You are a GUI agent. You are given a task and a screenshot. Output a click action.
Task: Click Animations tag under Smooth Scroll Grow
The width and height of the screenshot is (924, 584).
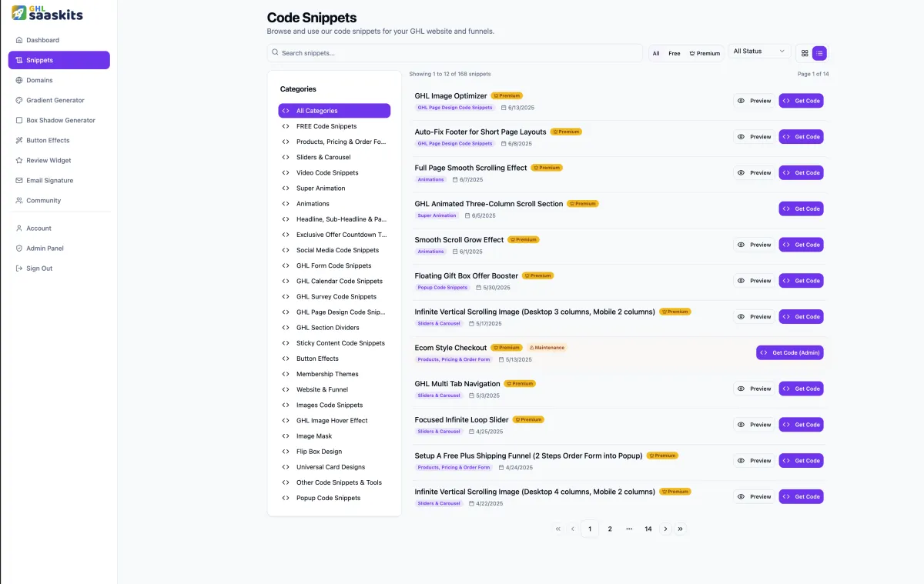tap(431, 252)
